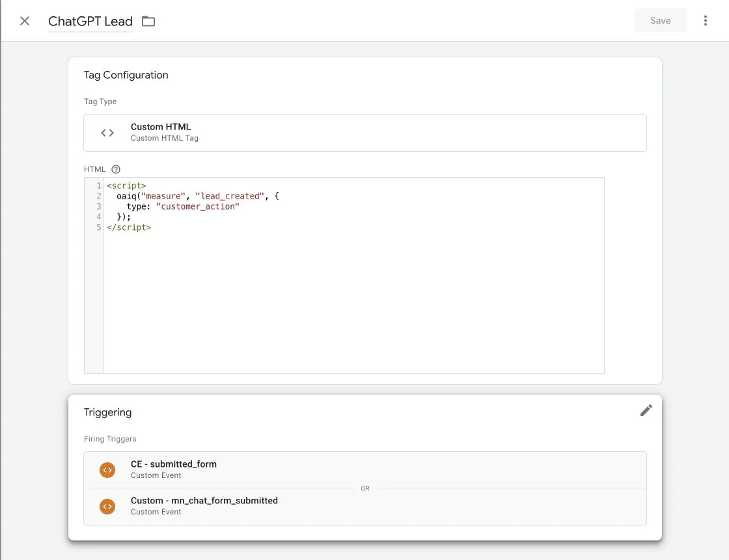Click the oaiq("measure" code line
729x560 pixels.
point(198,196)
